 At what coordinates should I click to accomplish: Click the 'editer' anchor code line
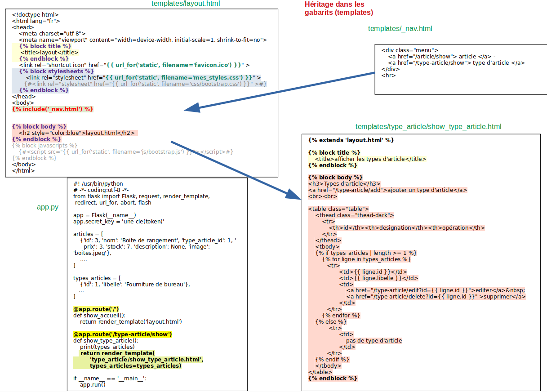[x=435, y=290]
